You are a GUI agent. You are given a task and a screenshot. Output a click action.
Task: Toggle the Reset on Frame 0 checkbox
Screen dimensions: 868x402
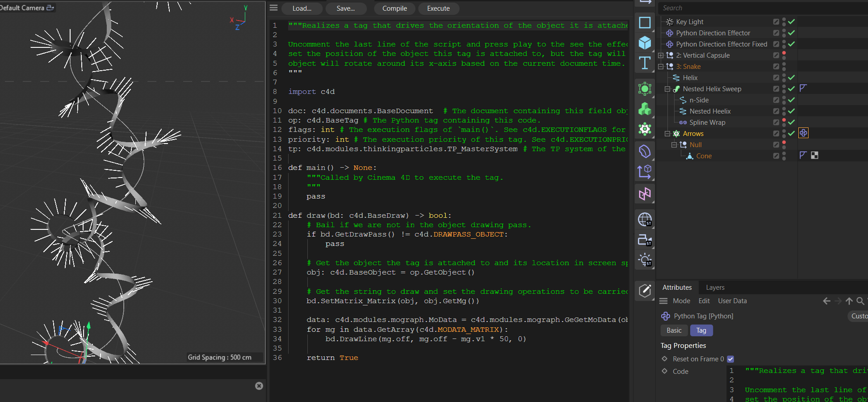point(730,359)
